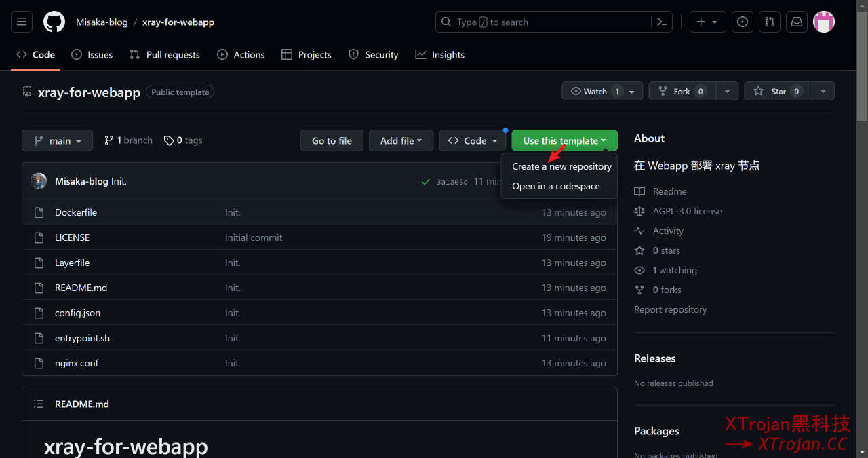
Task: Open the Code clone dropdown
Action: pyautogui.click(x=473, y=140)
